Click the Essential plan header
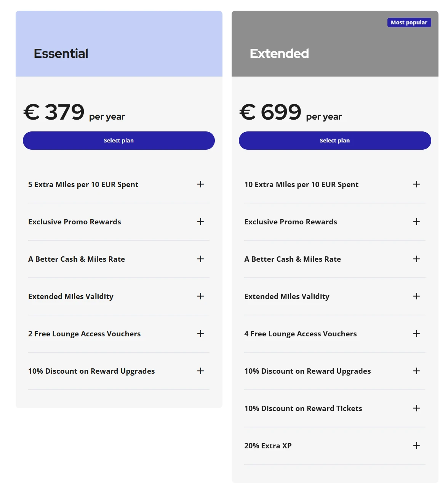Screen dimensions: 448x491 click(61, 53)
